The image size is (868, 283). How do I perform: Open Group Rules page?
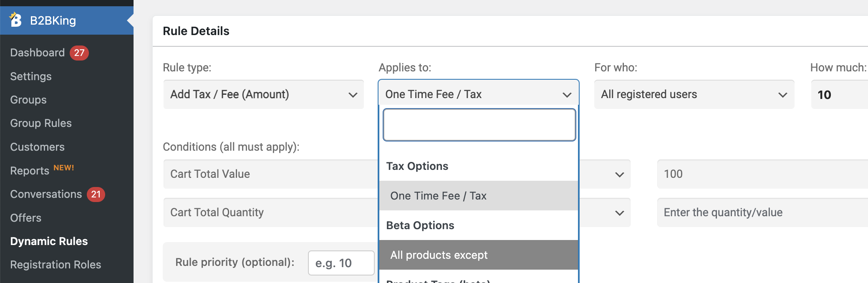click(41, 123)
